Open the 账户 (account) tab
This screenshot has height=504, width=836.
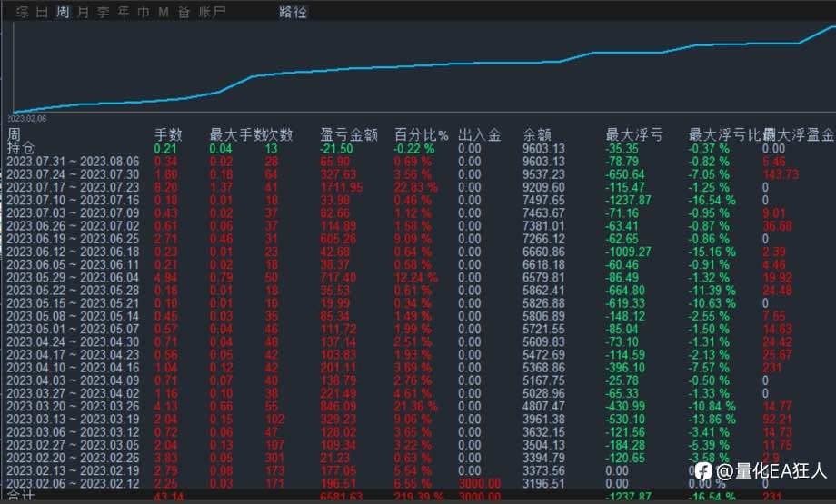pyautogui.click(x=212, y=12)
